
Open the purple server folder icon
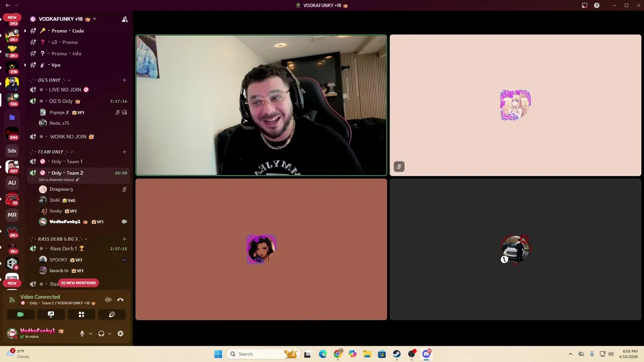(12, 117)
